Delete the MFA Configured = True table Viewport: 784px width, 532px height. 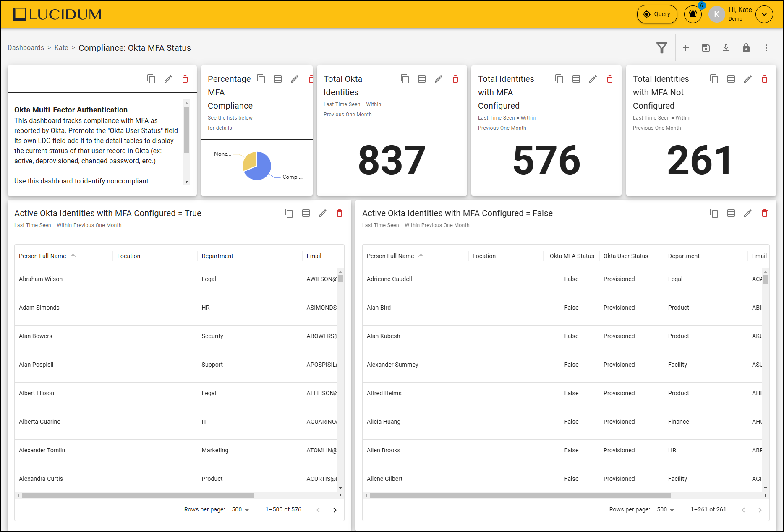[x=340, y=213]
